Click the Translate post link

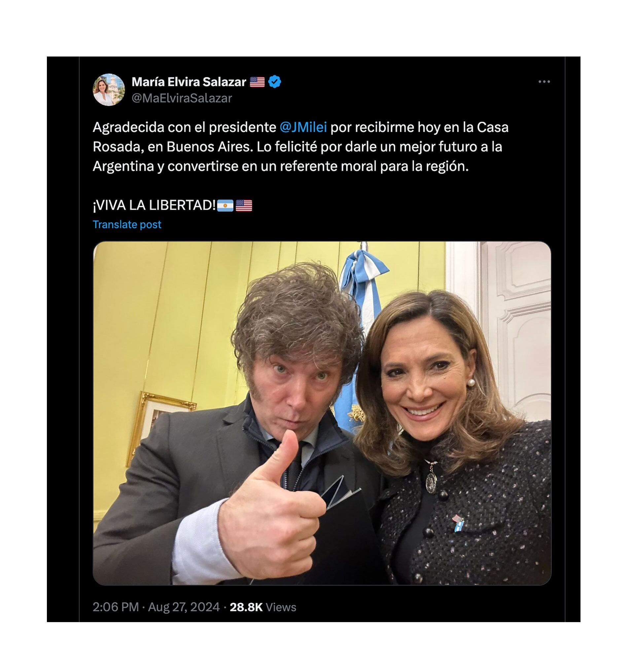(x=127, y=225)
